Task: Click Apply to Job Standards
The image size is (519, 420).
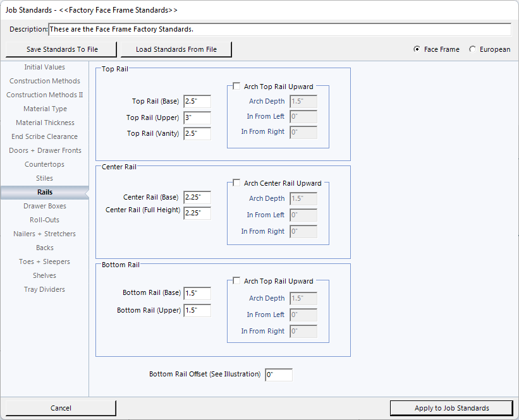Action: pyautogui.click(x=451, y=408)
